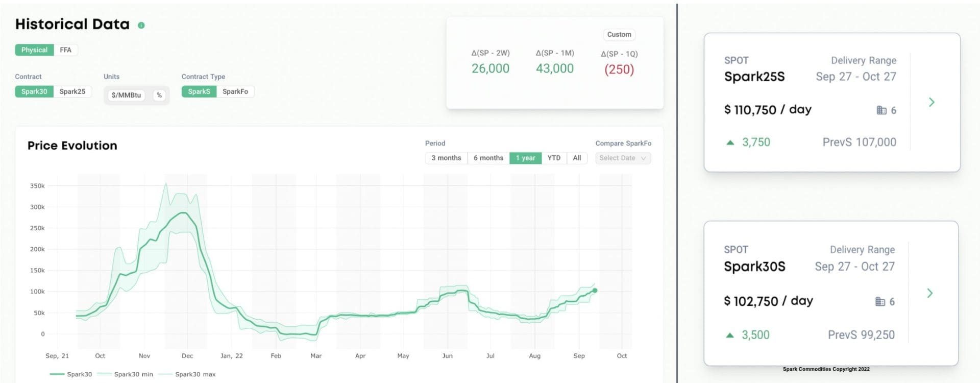The height and width of the screenshot is (383, 980).
Task: Choose the 6 months period
Action: click(488, 158)
